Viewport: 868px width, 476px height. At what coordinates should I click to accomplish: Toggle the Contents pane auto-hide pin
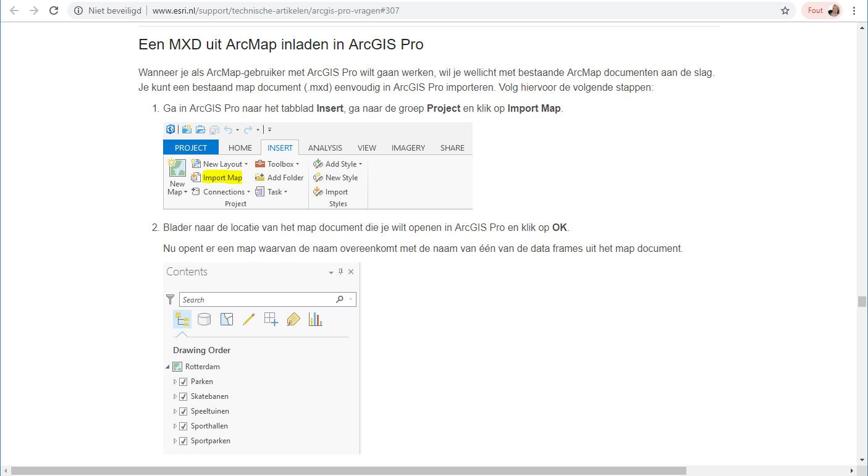(340, 272)
